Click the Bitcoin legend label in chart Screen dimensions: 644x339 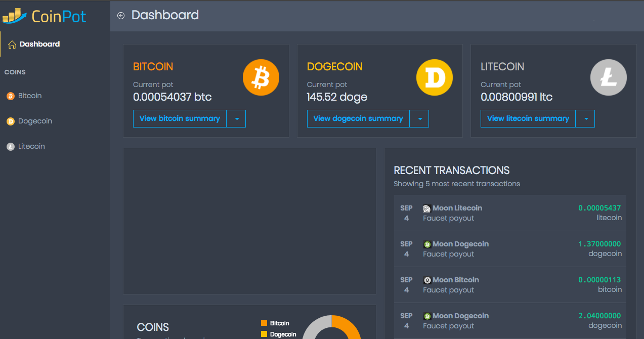click(280, 323)
